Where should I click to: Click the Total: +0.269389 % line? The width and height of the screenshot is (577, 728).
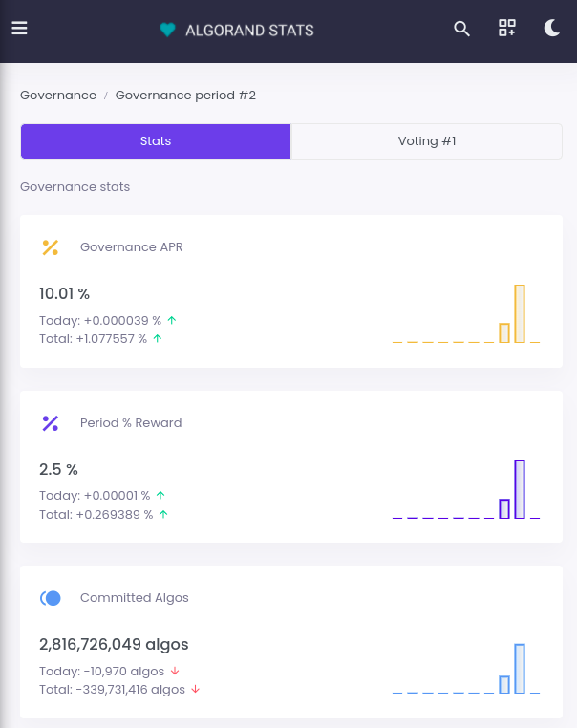pyautogui.click(x=96, y=515)
